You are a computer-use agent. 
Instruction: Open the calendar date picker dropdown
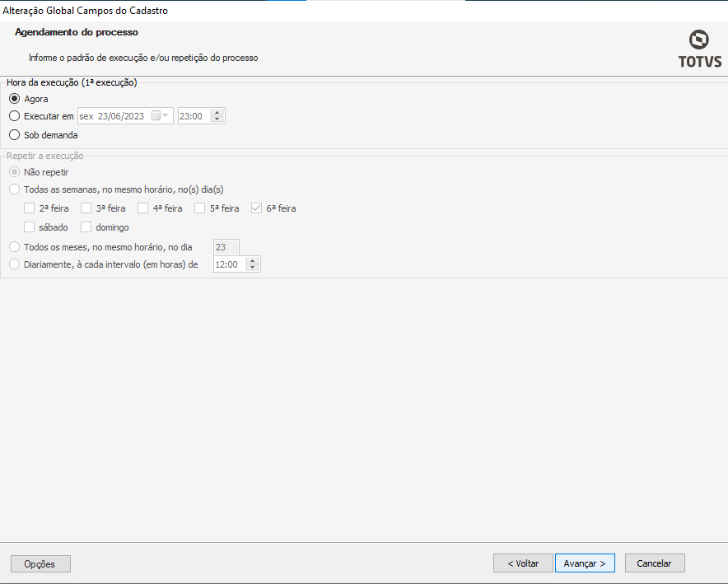166,116
